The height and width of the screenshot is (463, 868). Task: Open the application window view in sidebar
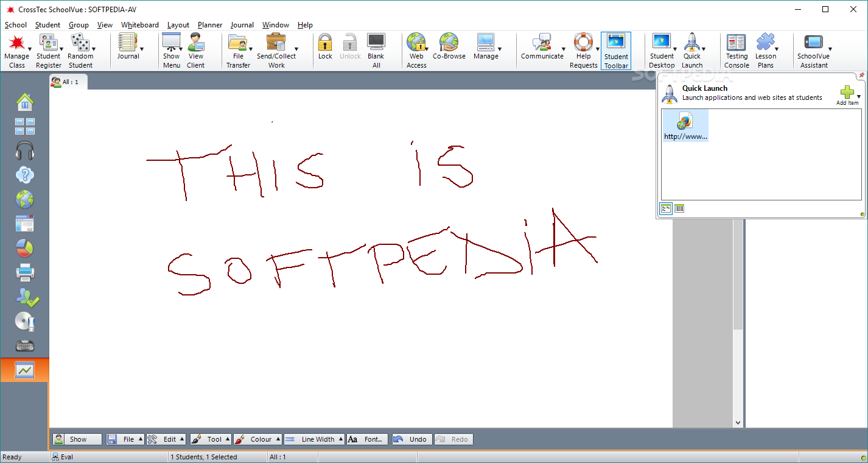[x=24, y=224]
